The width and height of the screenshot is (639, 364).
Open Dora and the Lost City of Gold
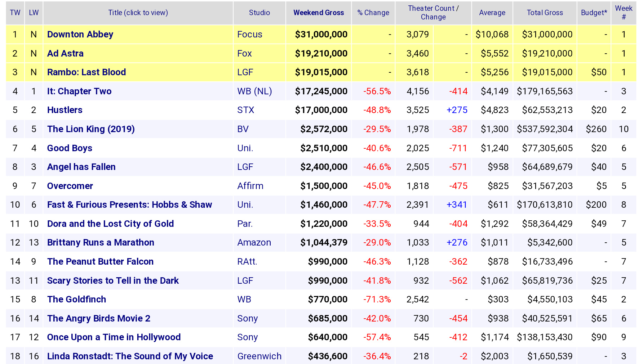point(110,224)
